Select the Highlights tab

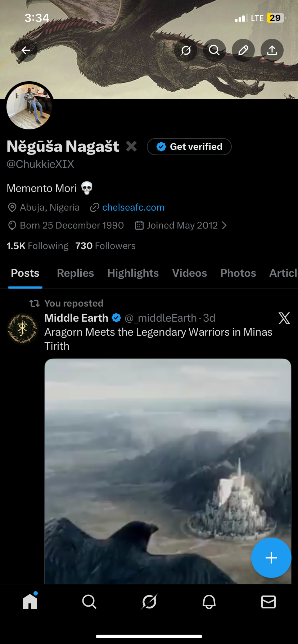tap(133, 273)
